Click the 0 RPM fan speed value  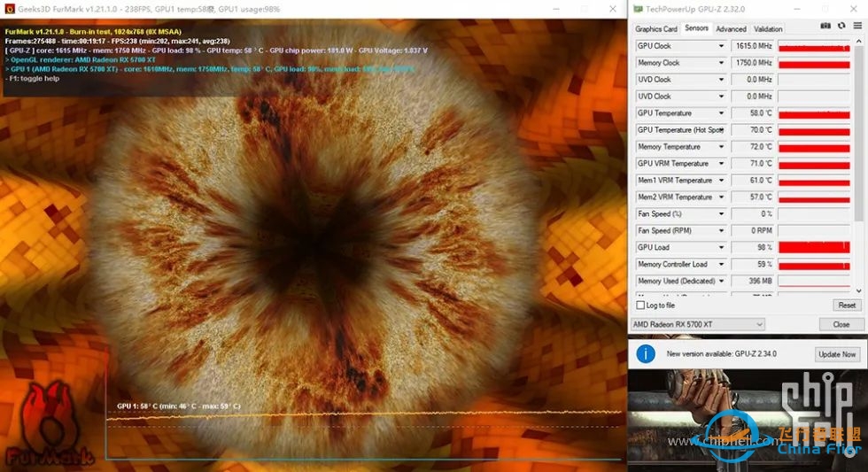click(x=753, y=230)
